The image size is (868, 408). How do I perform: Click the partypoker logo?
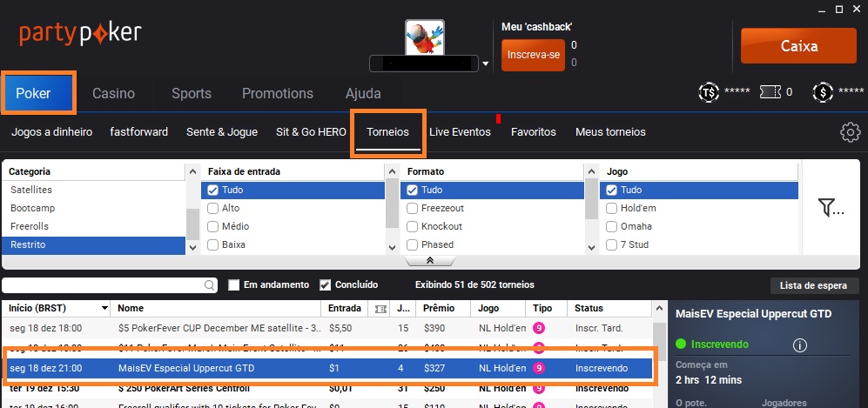[80, 33]
